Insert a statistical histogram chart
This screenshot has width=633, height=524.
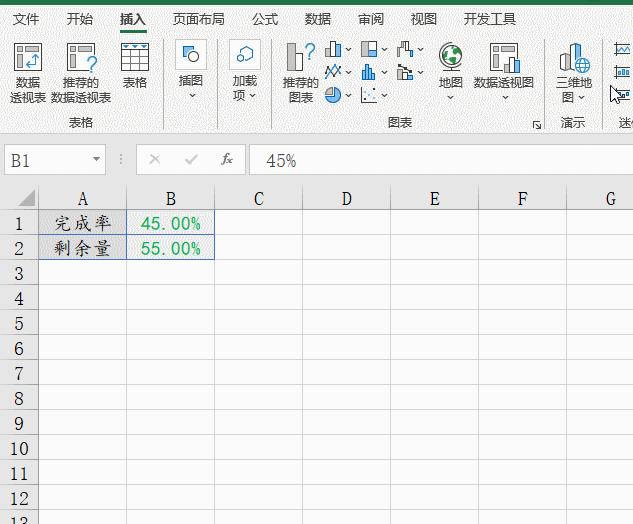tap(370, 72)
